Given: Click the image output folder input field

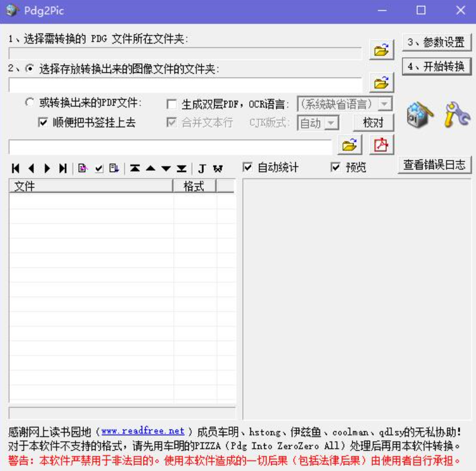Looking at the screenshot, I should (x=185, y=85).
